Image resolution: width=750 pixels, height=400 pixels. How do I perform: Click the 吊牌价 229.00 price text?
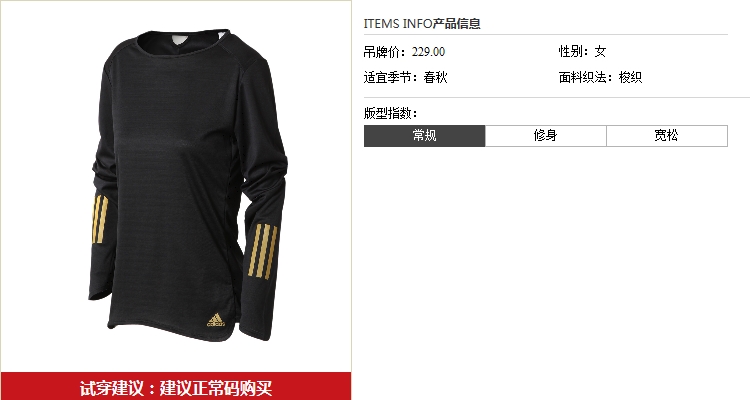(x=404, y=52)
